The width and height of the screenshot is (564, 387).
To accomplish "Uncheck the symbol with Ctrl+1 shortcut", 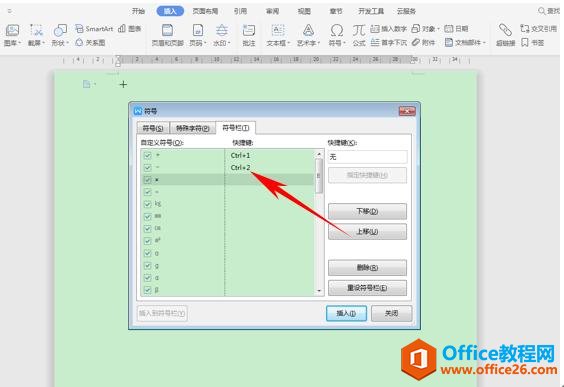I will tap(147, 155).
